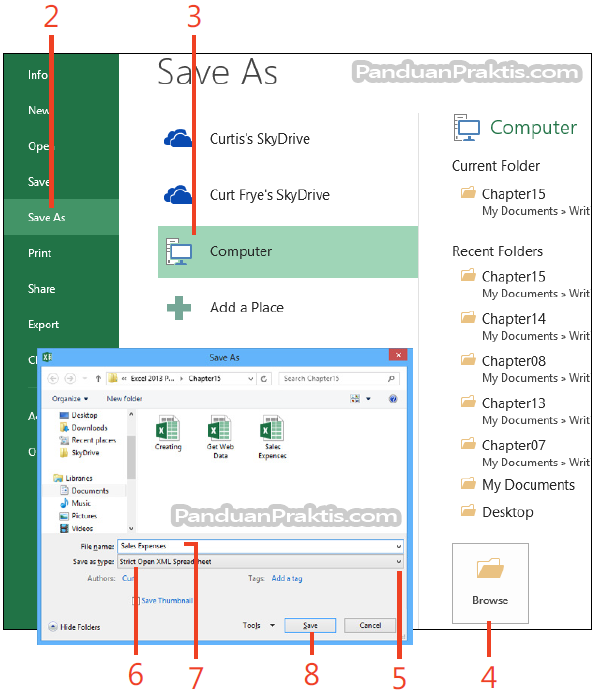Expand the File name dropdown arrow
Image resolution: width=597 pixels, height=693 pixels.
(399, 547)
